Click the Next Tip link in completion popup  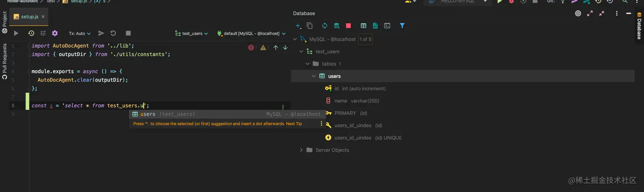pos(294,124)
